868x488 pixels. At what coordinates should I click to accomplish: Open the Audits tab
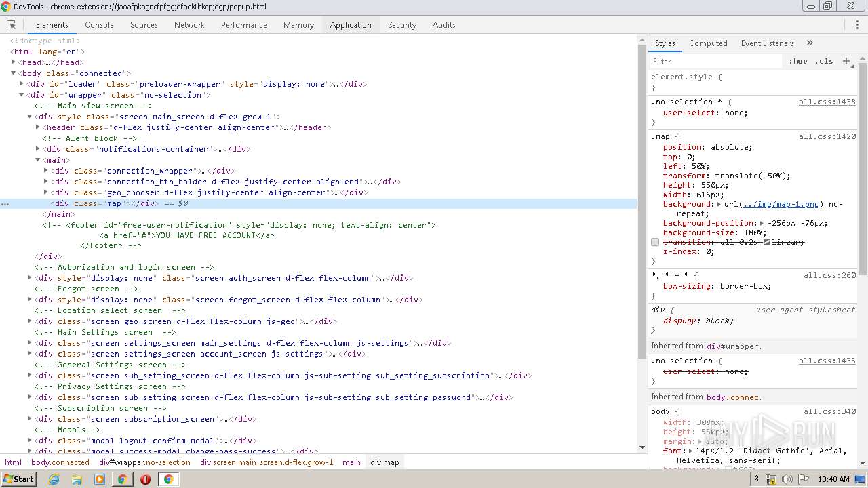point(444,25)
